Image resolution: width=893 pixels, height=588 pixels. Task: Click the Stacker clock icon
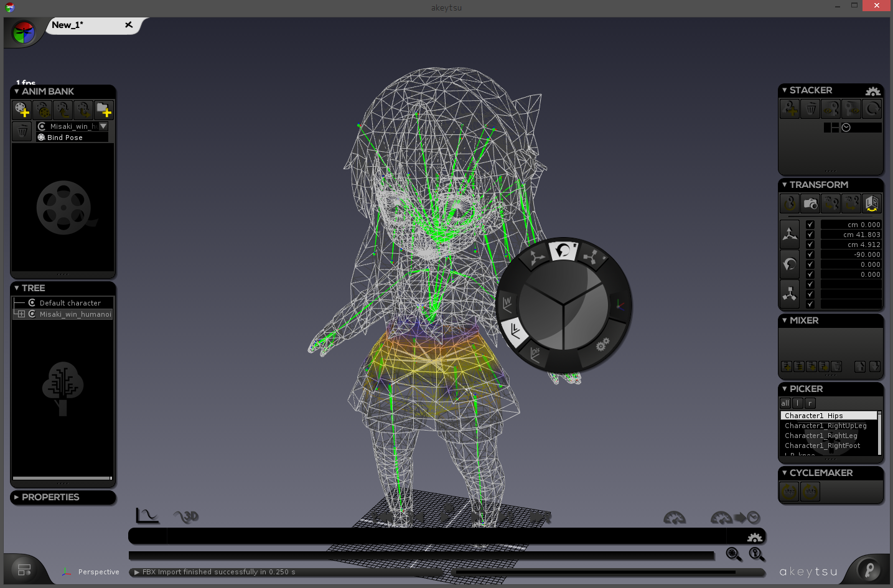(846, 128)
